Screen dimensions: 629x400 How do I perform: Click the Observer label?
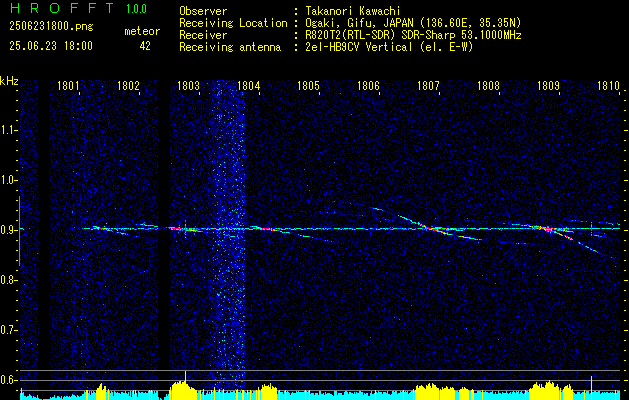[x=203, y=11]
